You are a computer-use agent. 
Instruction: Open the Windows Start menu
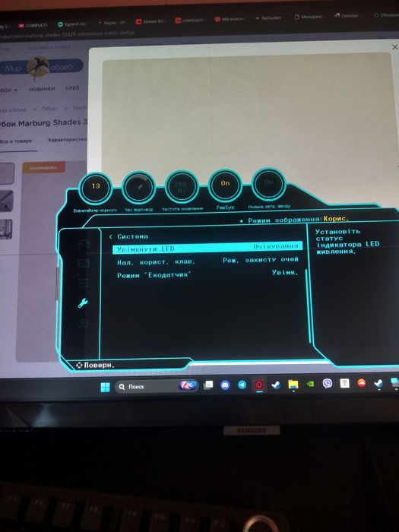105,387
